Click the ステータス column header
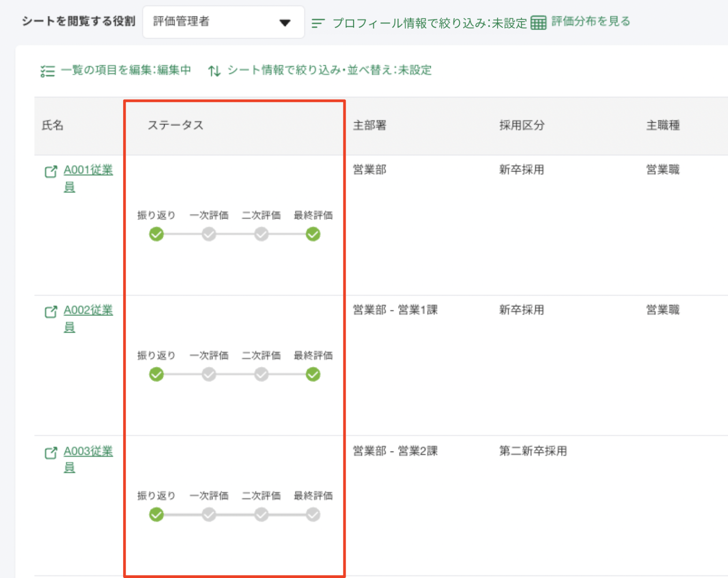 click(175, 125)
